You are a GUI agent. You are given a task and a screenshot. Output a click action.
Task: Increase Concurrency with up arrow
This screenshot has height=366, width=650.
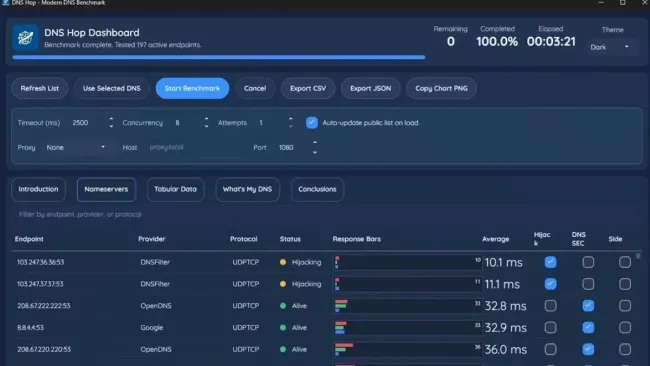coord(206,119)
